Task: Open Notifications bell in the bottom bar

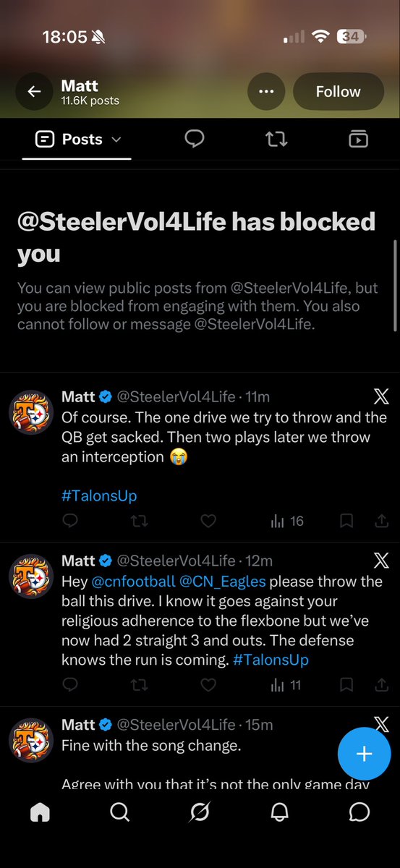Action: coord(280,812)
